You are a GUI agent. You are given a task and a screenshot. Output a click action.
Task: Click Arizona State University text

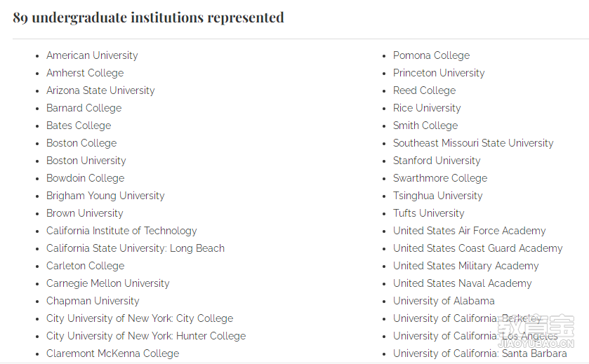100,90
